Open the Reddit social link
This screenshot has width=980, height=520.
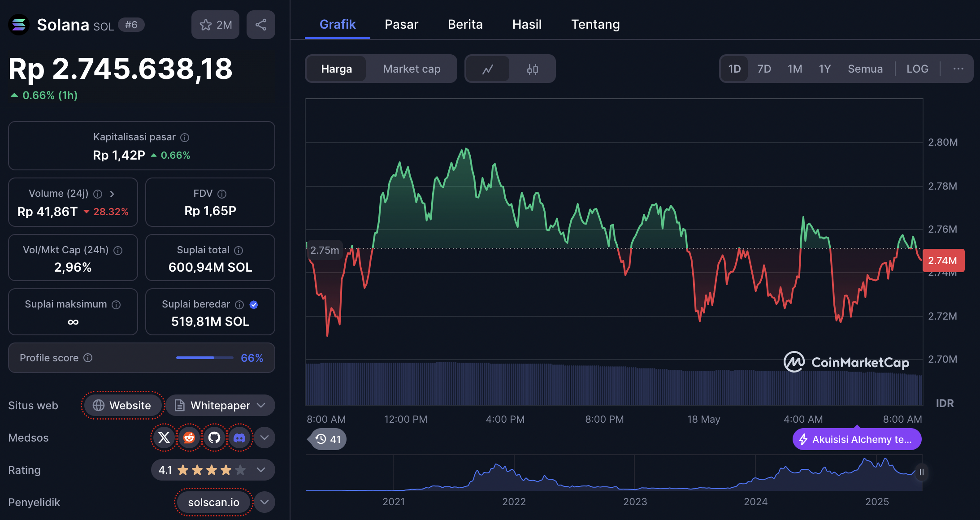coord(189,438)
